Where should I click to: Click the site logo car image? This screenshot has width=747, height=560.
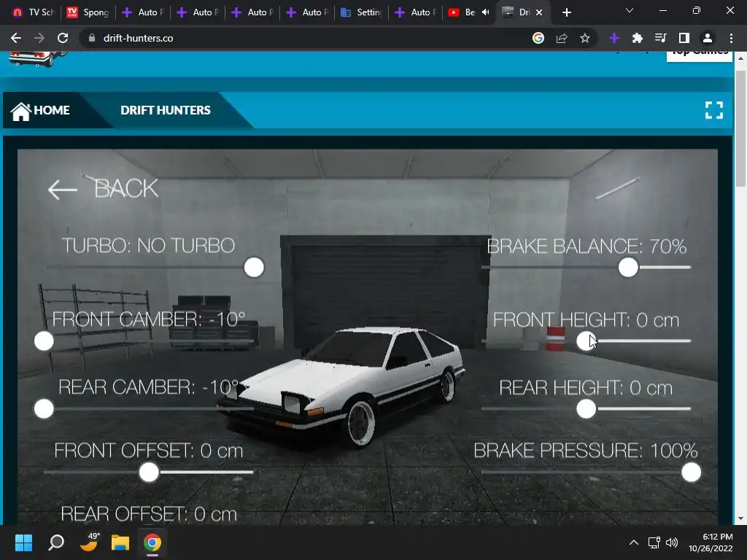click(38, 58)
